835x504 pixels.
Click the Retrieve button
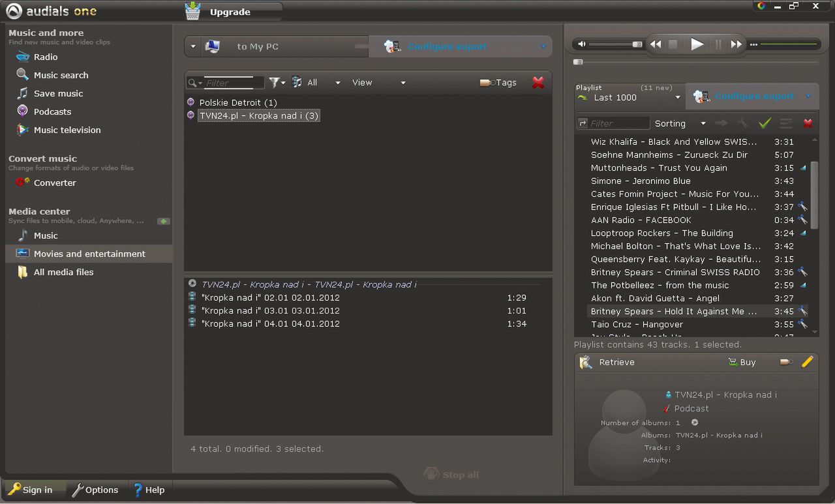tap(607, 362)
